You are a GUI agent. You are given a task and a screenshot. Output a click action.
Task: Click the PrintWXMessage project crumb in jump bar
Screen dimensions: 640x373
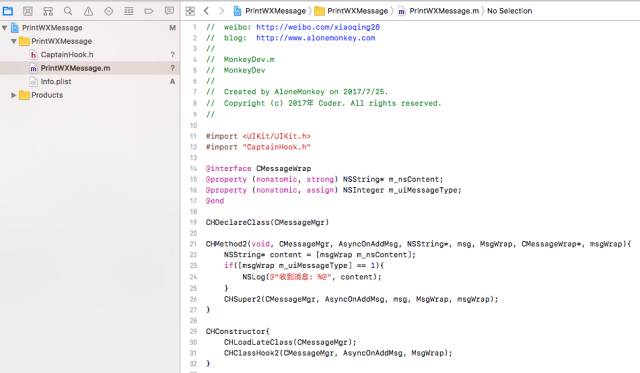coord(270,11)
